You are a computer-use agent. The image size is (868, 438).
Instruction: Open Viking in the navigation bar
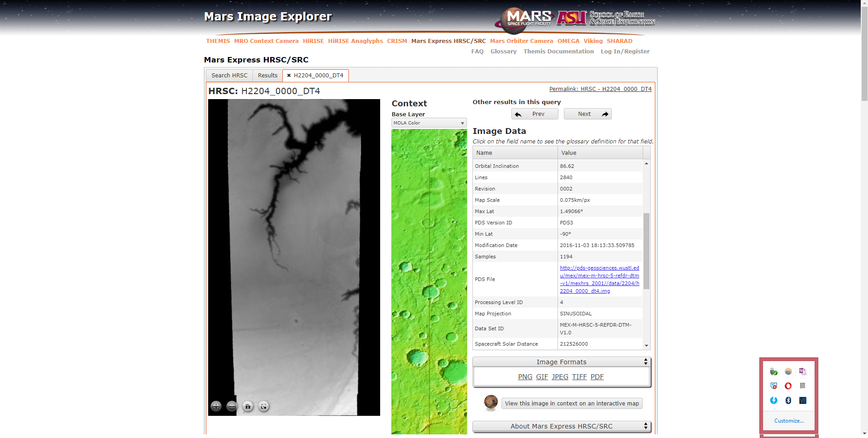[x=593, y=41]
